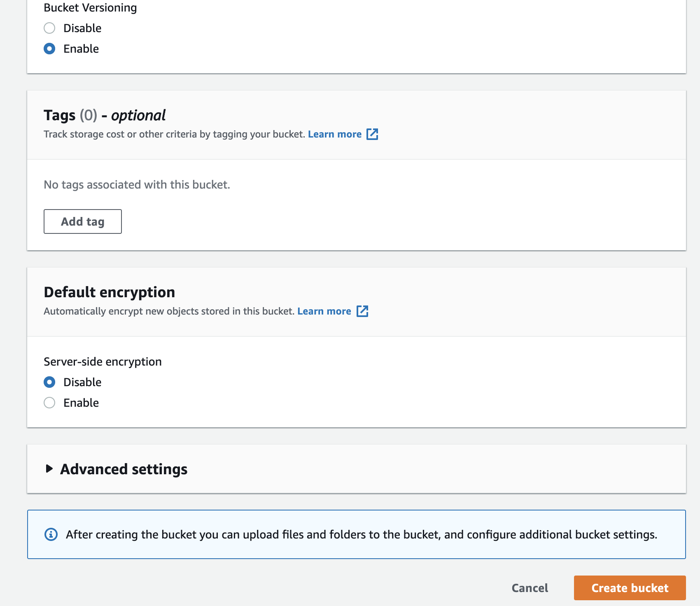Click the 'Default encryption' heading
Image resolution: width=700 pixels, height=606 pixels.
pos(110,292)
